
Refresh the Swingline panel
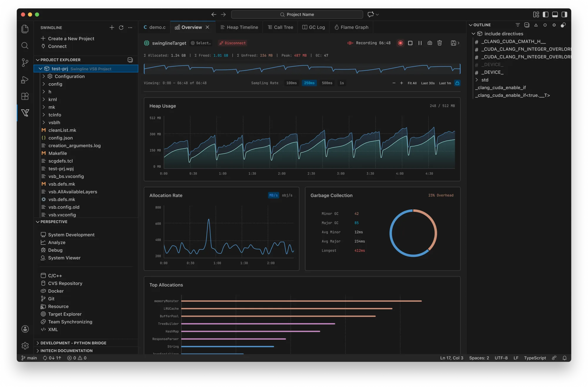121,27
